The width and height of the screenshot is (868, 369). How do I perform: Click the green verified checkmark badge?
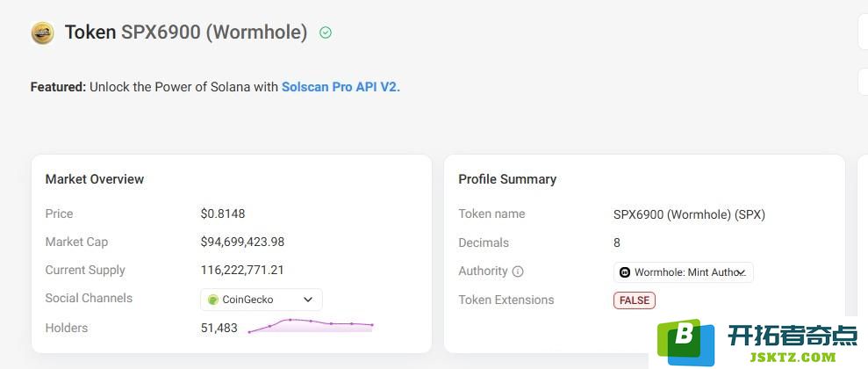(x=326, y=33)
